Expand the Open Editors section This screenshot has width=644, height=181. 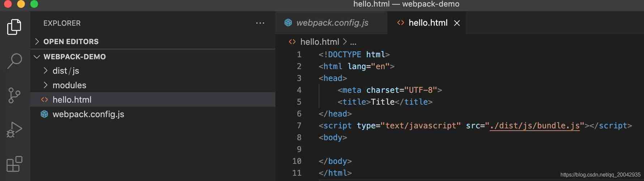coord(37,42)
